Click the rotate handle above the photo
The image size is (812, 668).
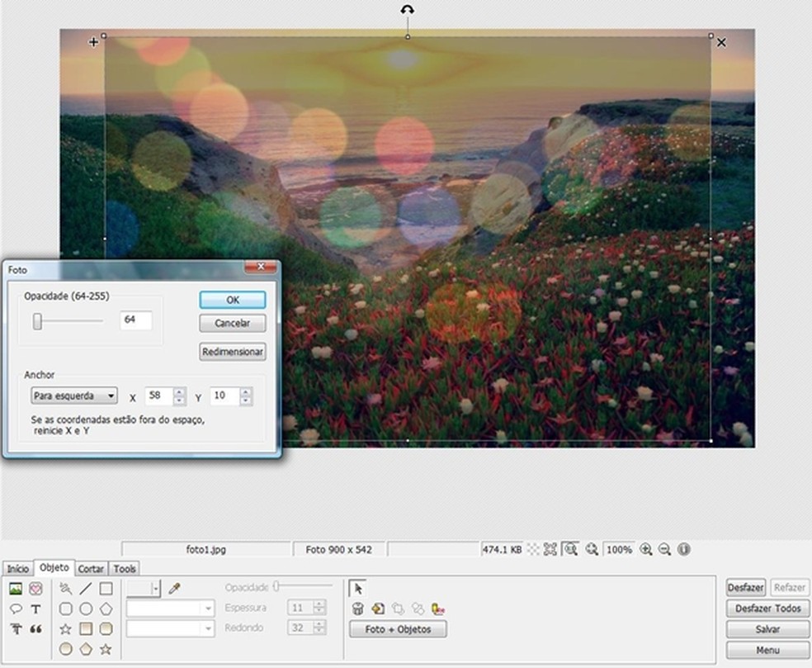click(x=407, y=11)
